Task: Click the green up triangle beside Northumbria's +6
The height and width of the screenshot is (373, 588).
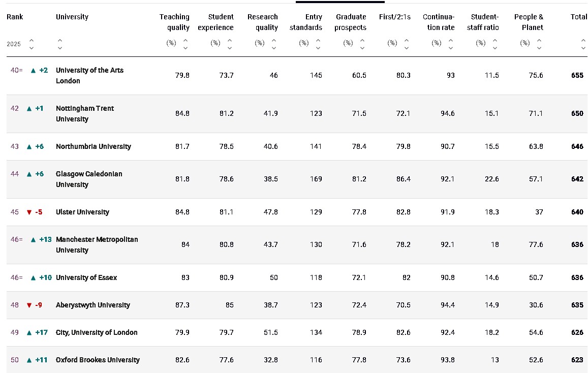Action: point(29,146)
